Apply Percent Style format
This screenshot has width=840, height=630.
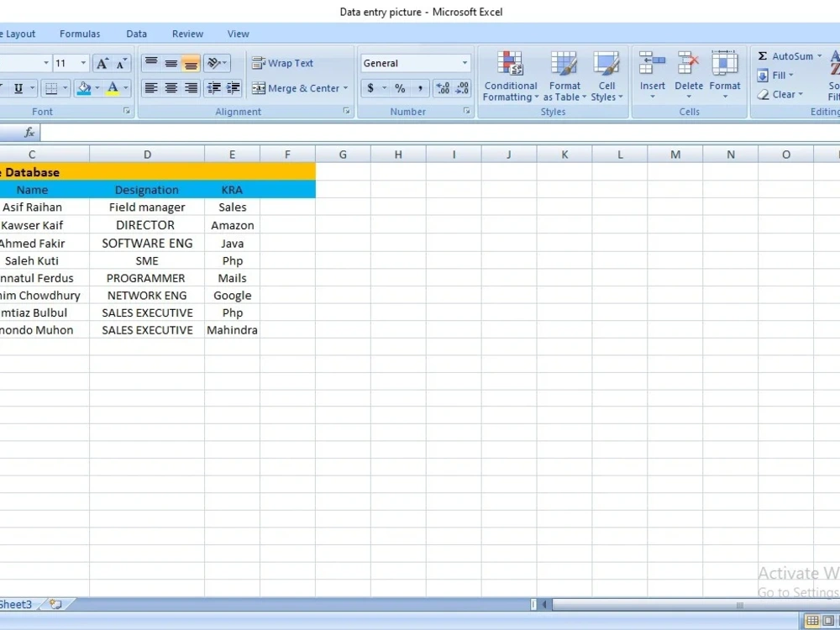pyautogui.click(x=400, y=88)
